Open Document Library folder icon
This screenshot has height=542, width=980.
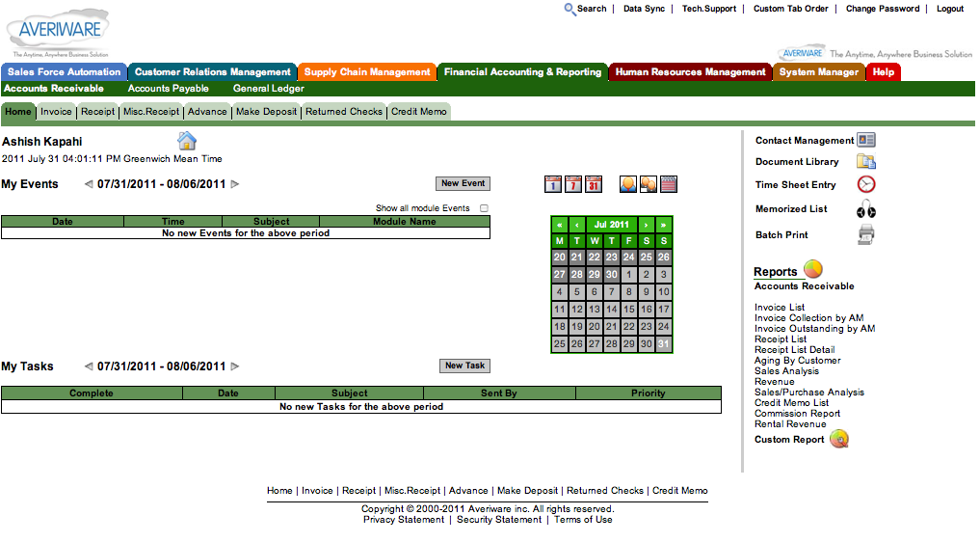tap(866, 161)
